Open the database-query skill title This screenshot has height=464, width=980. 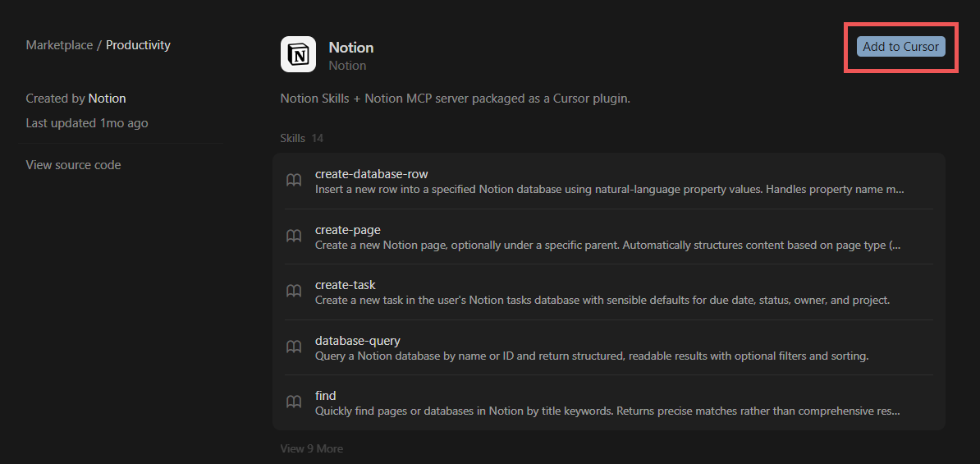tap(357, 340)
